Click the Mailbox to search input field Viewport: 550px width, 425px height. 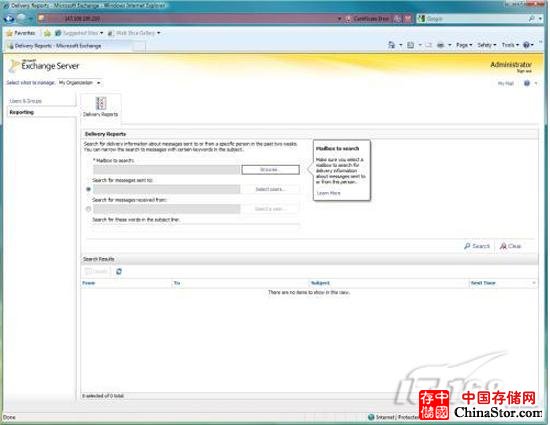[167, 170]
